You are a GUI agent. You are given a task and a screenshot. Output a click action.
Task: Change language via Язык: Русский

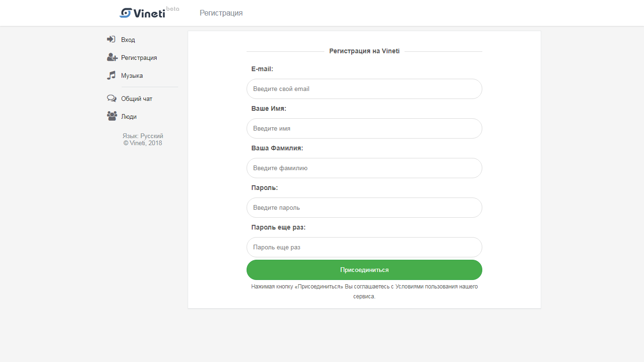point(143,136)
